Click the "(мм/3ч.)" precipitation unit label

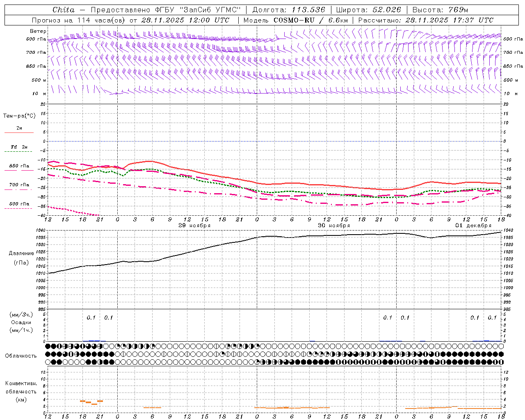pyautogui.click(x=21, y=315)
